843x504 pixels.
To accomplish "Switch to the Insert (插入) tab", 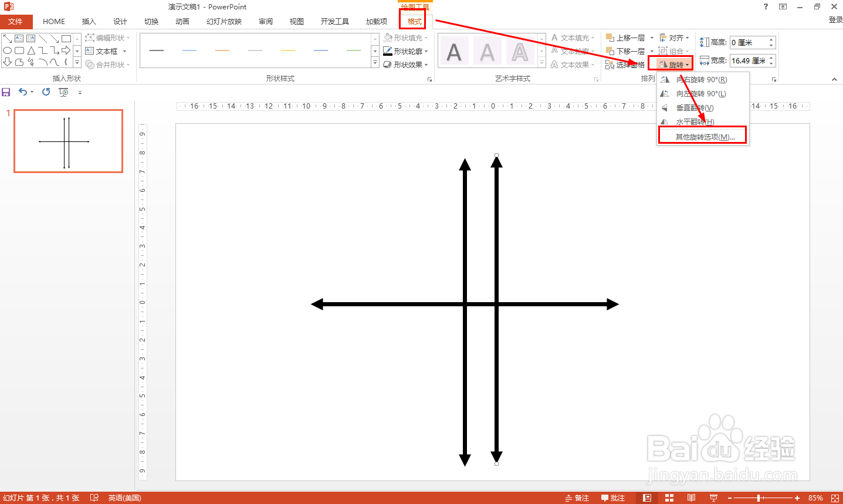I will tap(89, 22).
